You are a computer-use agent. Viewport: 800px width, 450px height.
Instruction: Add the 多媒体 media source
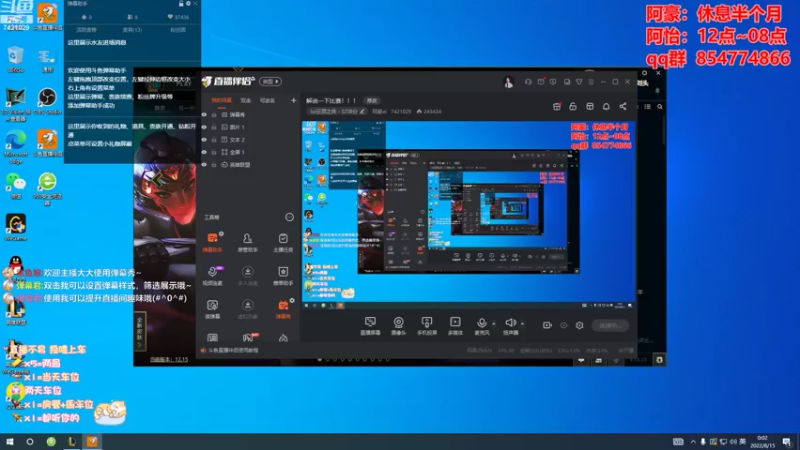click(455, 326)
